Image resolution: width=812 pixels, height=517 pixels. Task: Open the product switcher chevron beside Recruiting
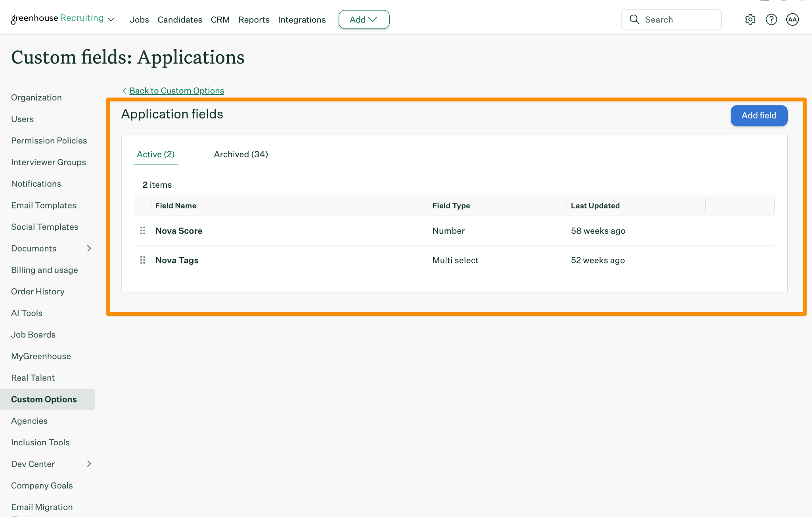tap(111, 19)
